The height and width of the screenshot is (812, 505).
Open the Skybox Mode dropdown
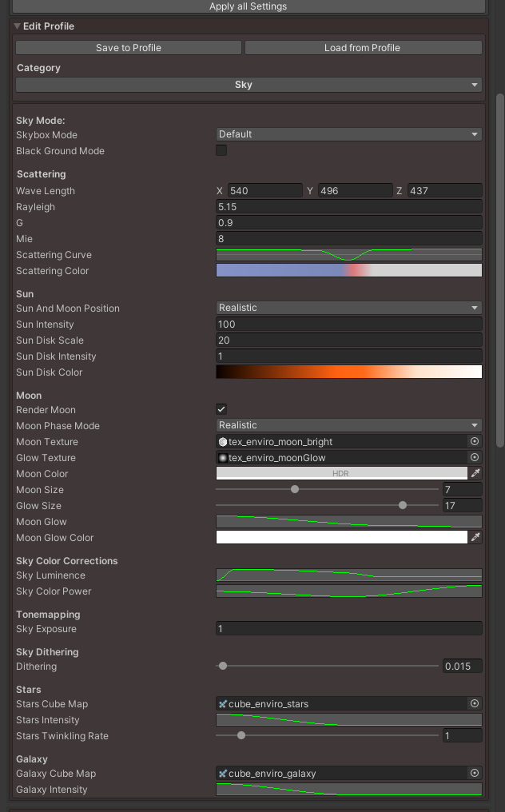pos(348,134)
